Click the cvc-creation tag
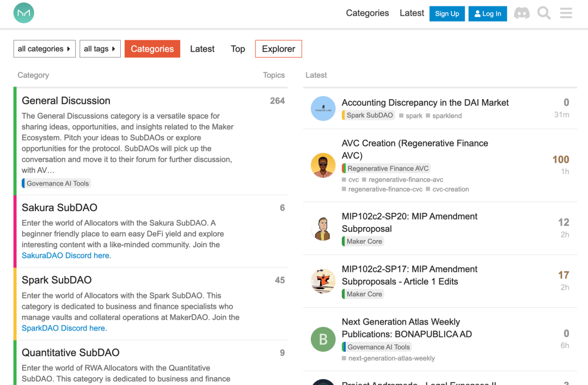The height and width of the screenshot is (385, 588). (448, 190)
